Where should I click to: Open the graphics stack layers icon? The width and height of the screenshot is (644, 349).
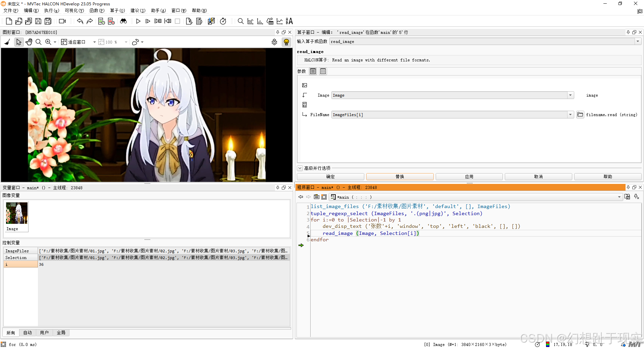point(274,42)
